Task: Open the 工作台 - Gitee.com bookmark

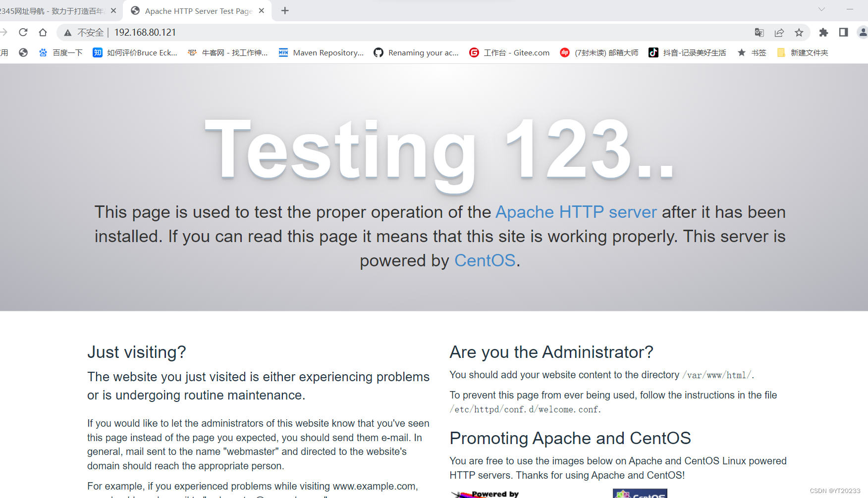Action: point(509,52)
